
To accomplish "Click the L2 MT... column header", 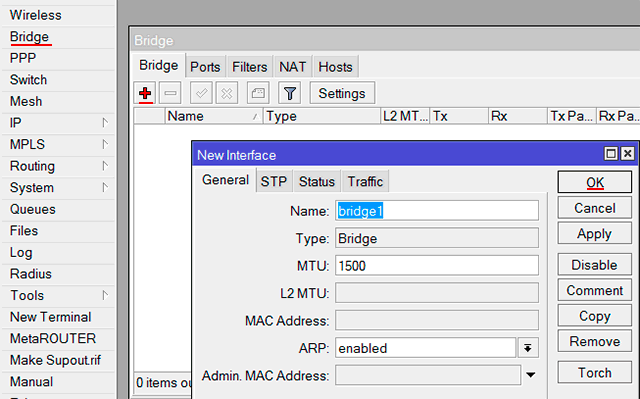I will click(x=405, y=116).
